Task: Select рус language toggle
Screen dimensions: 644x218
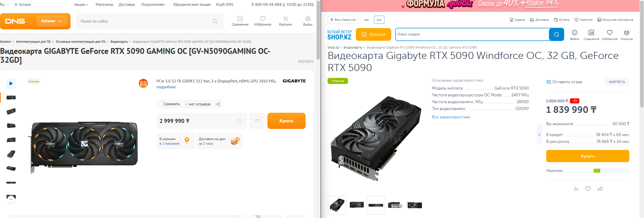Action: tap(379, 20)
